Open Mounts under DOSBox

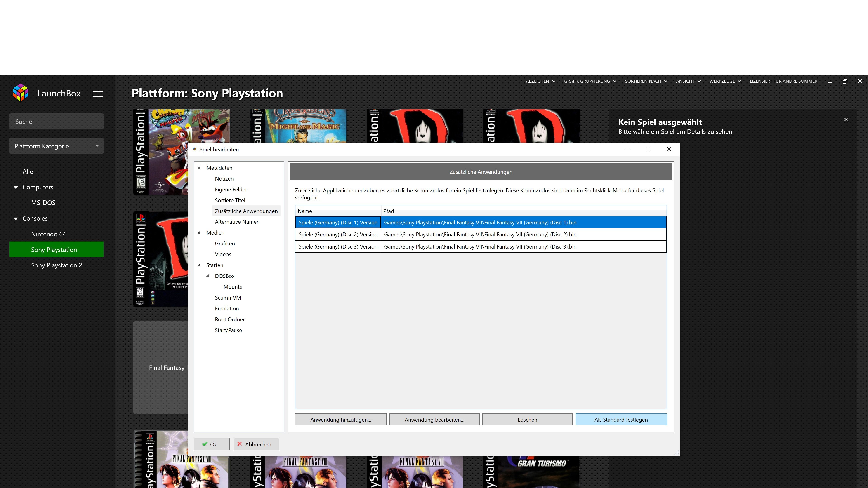[x=233, y=287]
